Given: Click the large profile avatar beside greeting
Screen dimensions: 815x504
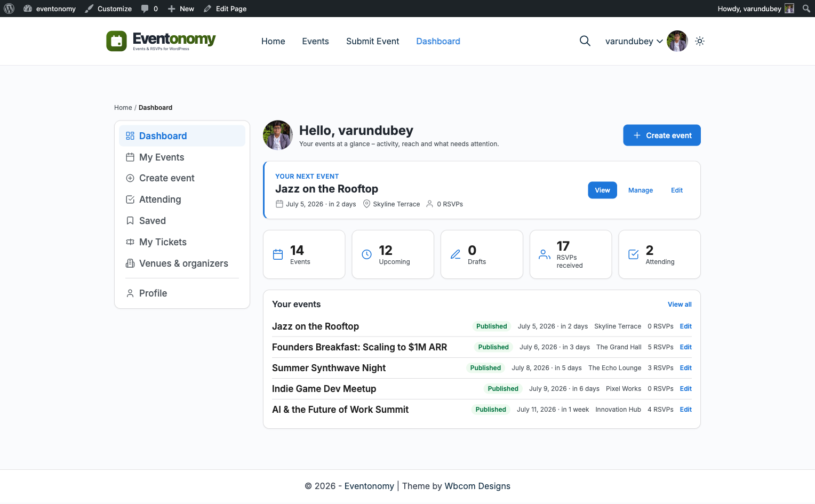Looking at the screenshot, I should (x=278, y=135).
